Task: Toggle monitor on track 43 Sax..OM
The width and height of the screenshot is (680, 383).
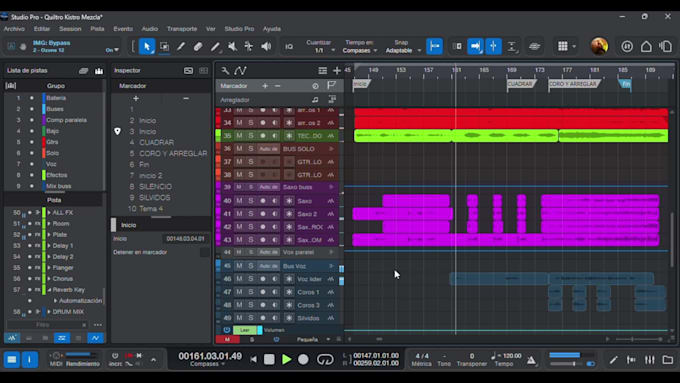Action: point(275,240)
